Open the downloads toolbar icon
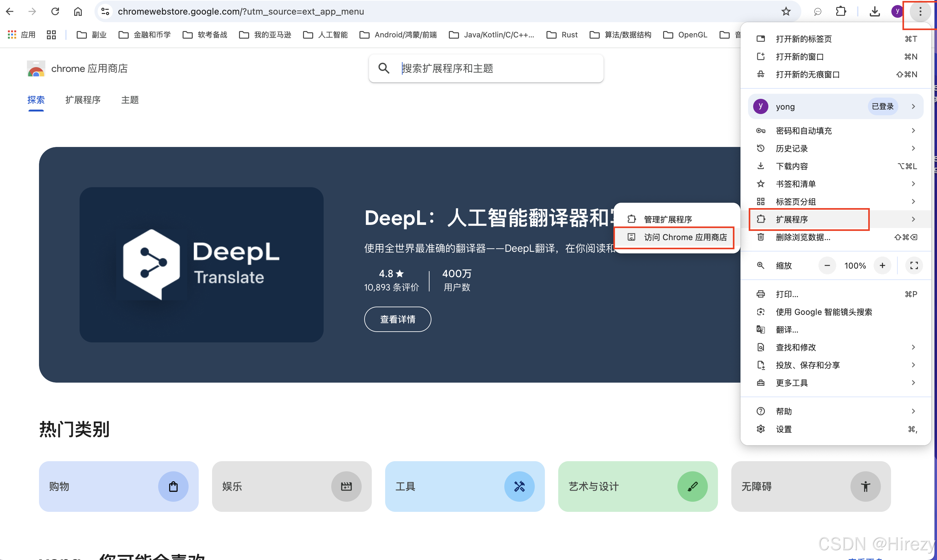This screenshot has height=560, width=937. pos(875,11)
